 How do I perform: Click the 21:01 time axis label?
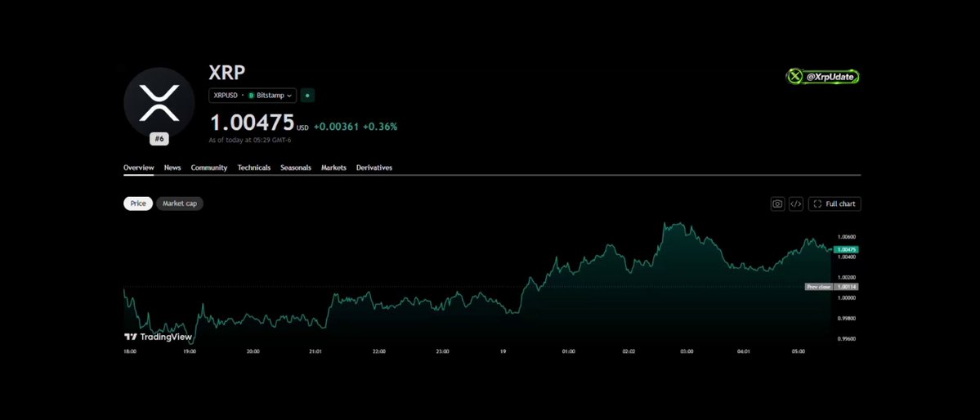click(x=315, y=351)
